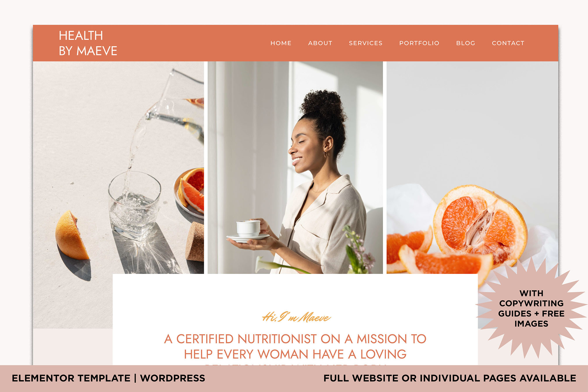Visit the Blog page link
This screenshot has width=588, height=392.
465,43
